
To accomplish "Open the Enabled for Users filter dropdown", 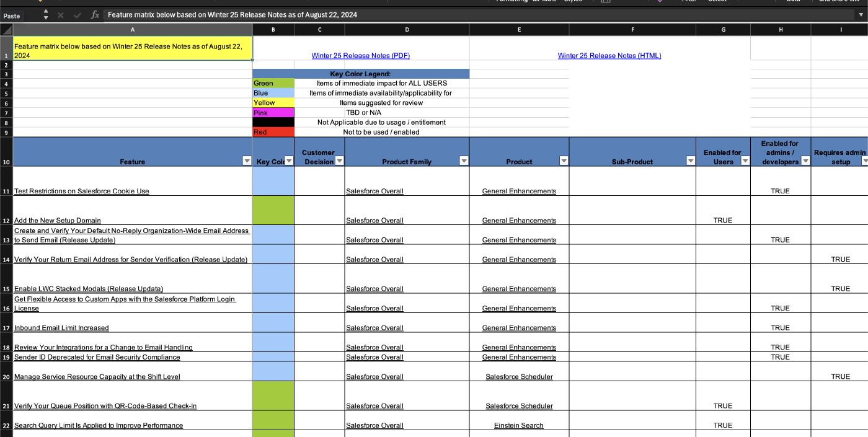I will click(x=745, y=161).
